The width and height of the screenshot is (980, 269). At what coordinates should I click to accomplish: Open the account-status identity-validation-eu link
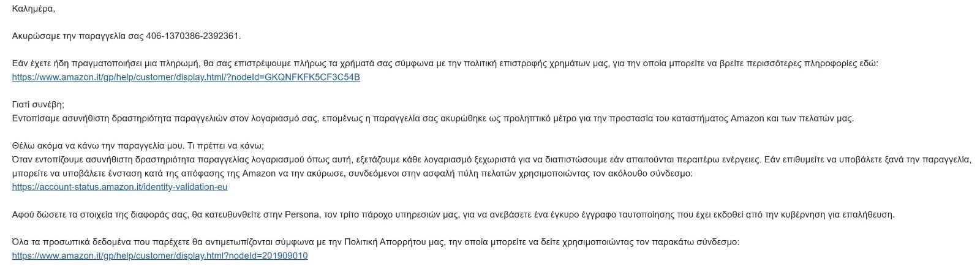(119, 187)
